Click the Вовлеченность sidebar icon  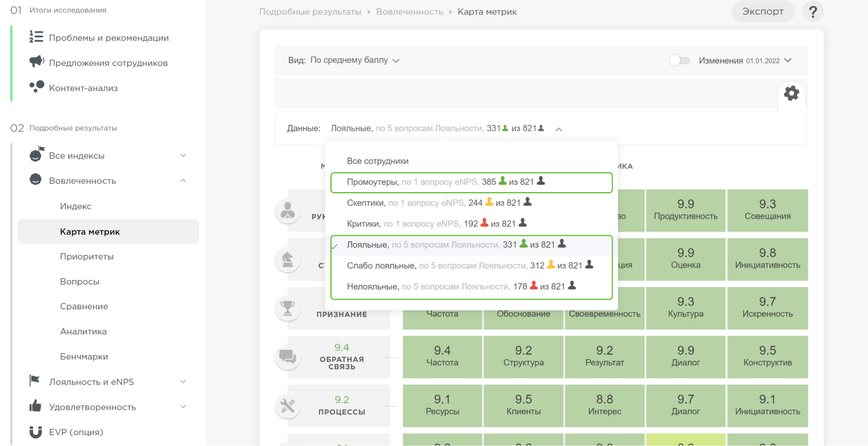pos(36,180)
